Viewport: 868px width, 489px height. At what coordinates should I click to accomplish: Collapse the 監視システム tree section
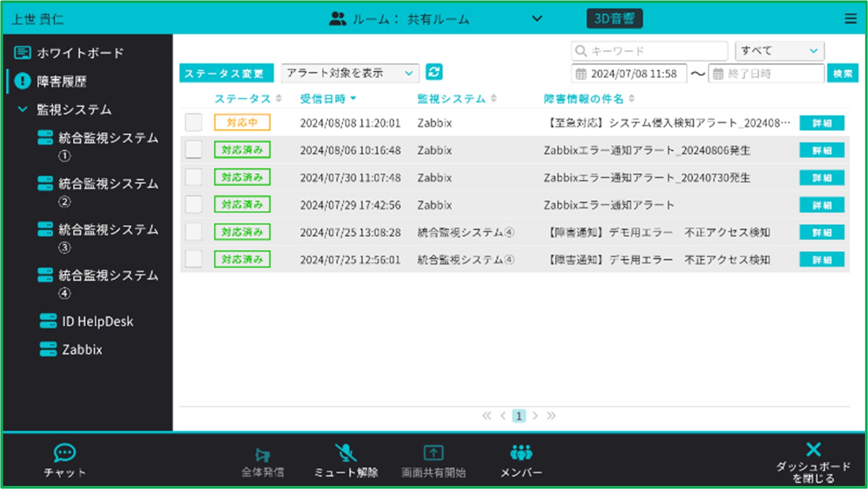tap(23, 109)
